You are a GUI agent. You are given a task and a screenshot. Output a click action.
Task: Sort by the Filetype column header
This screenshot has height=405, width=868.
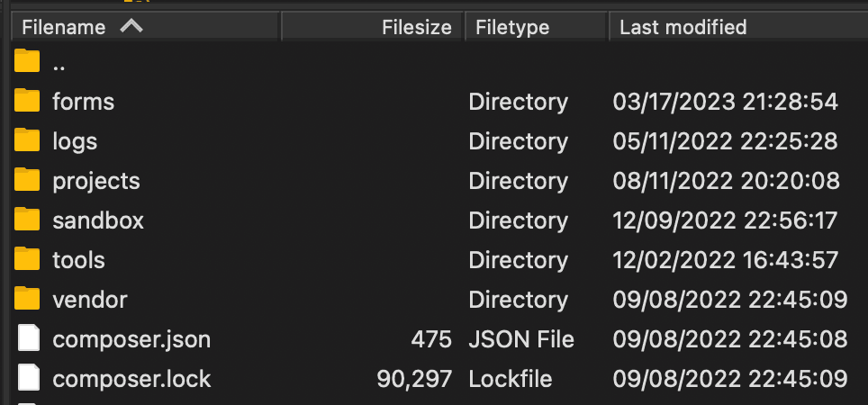coord(512,27)
